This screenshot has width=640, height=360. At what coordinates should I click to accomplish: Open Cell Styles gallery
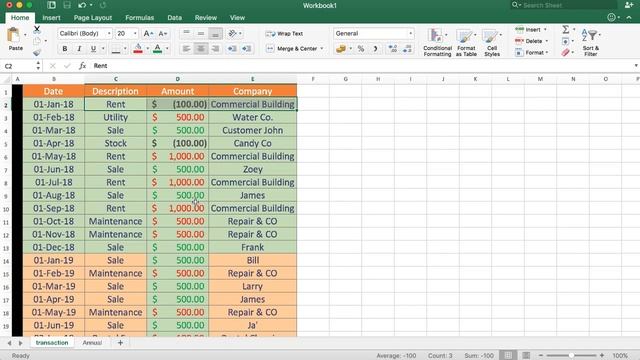coord(492,42)
